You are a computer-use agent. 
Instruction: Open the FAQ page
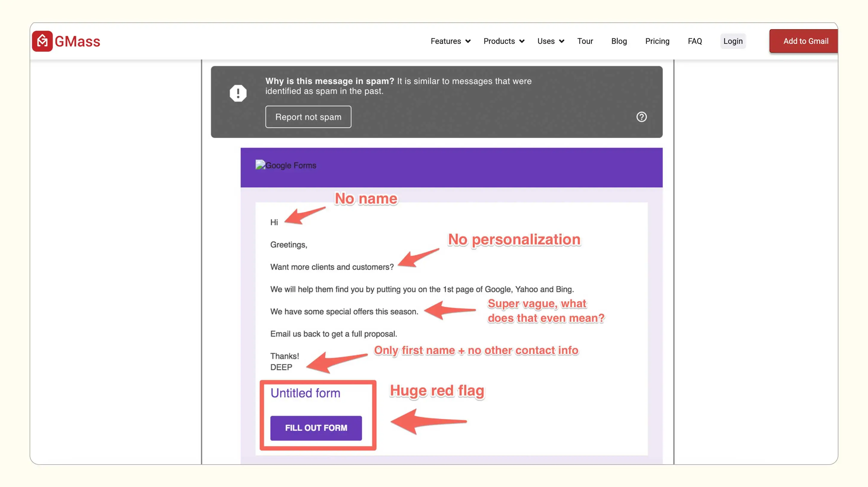(x=694, y=41)
